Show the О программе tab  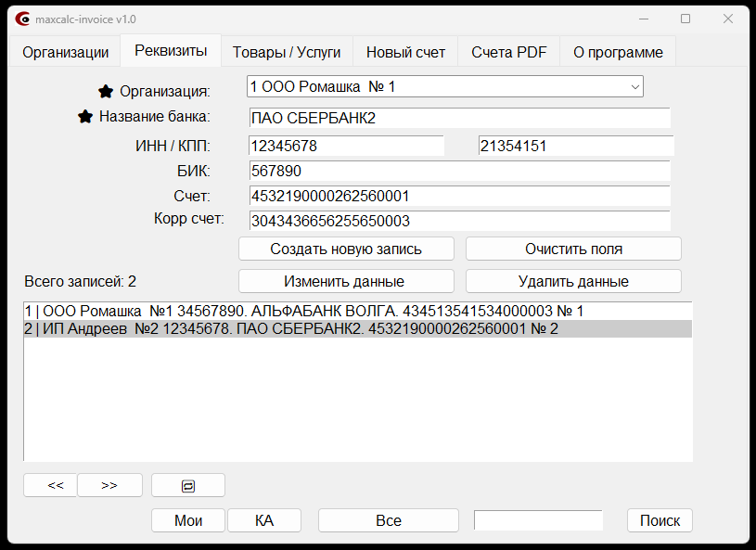pos(618,52)
